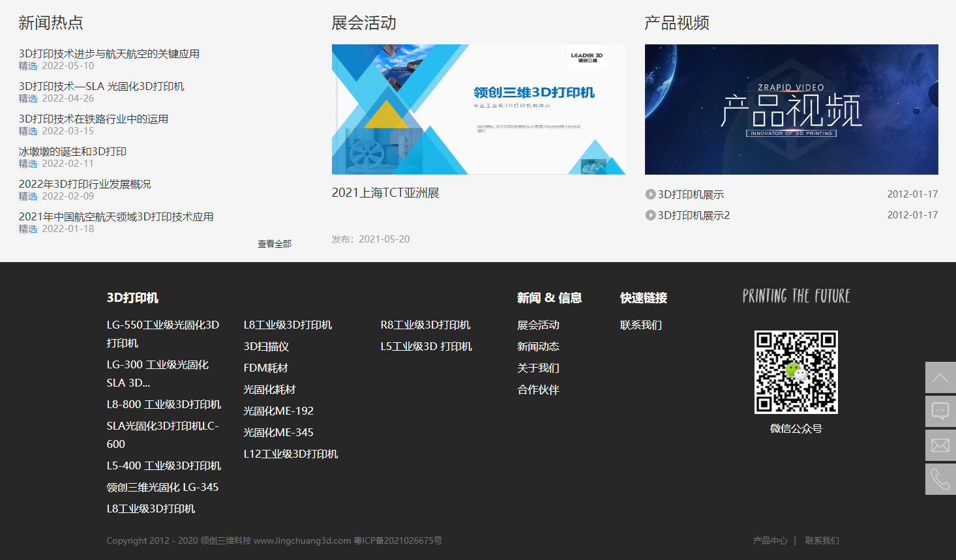956x560 pixels.
Task: Click the email envelope icon
Action: click(940, 445)
